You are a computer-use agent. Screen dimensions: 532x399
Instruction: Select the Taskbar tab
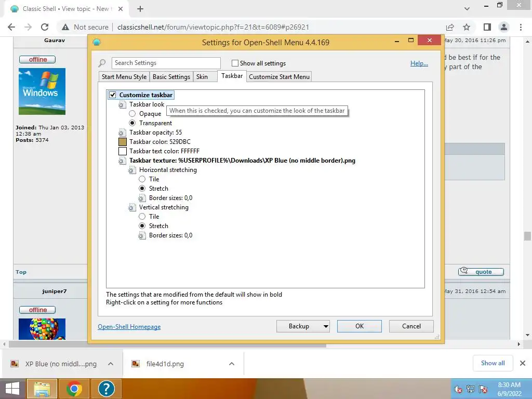click(232, 76)
